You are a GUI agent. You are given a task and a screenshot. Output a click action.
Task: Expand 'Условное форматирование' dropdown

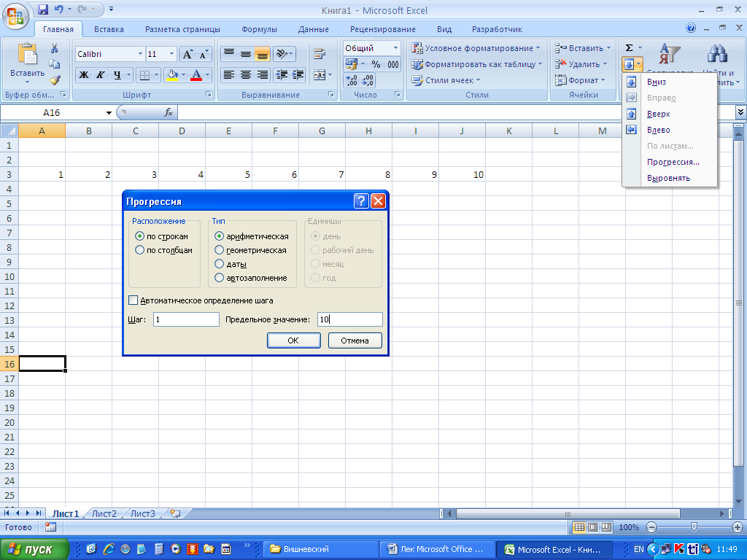538,48
